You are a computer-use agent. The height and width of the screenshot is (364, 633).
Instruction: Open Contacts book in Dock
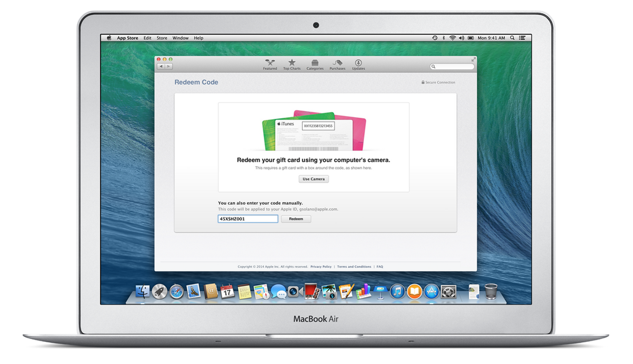click(x=211, y=291)
